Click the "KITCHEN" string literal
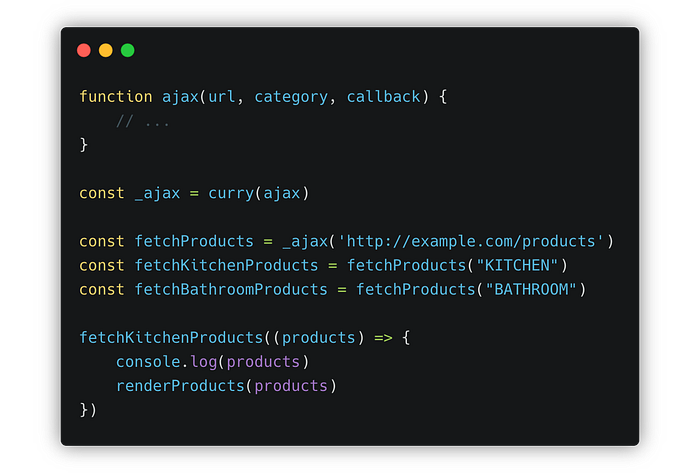Image resolution: width=700 pixels, height=473 pixels. coord(517,266)
